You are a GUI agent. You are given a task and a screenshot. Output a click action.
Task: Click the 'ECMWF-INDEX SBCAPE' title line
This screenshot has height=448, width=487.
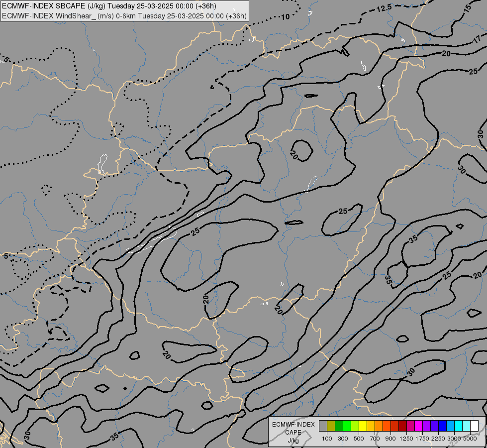(x=109, y=6)
